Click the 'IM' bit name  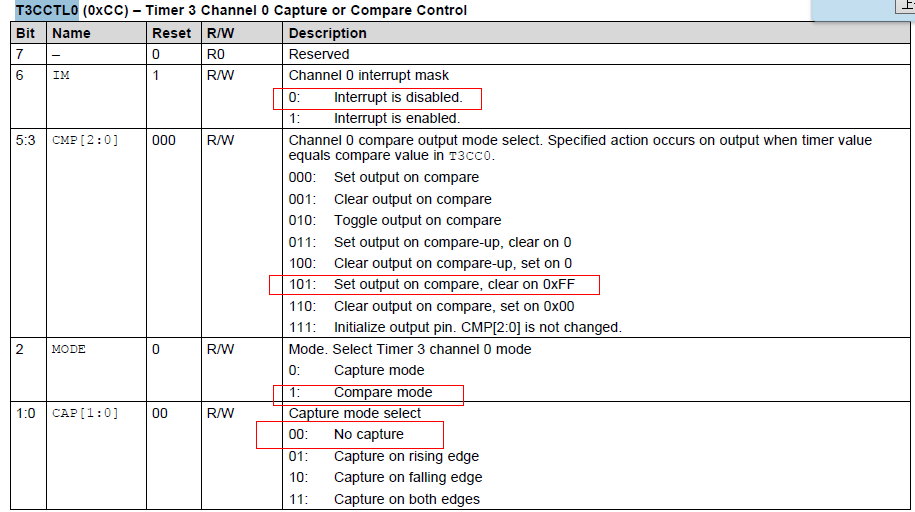point(61,75)
